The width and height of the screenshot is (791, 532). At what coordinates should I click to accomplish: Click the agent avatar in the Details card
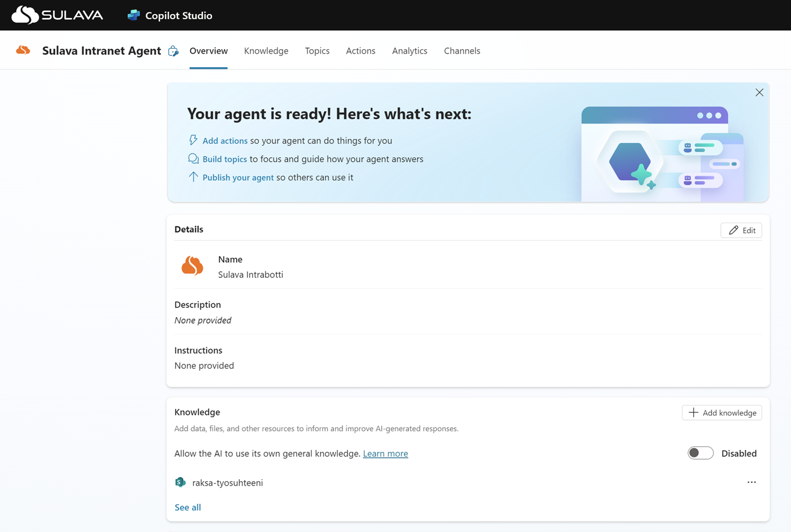tap(192, 265)
